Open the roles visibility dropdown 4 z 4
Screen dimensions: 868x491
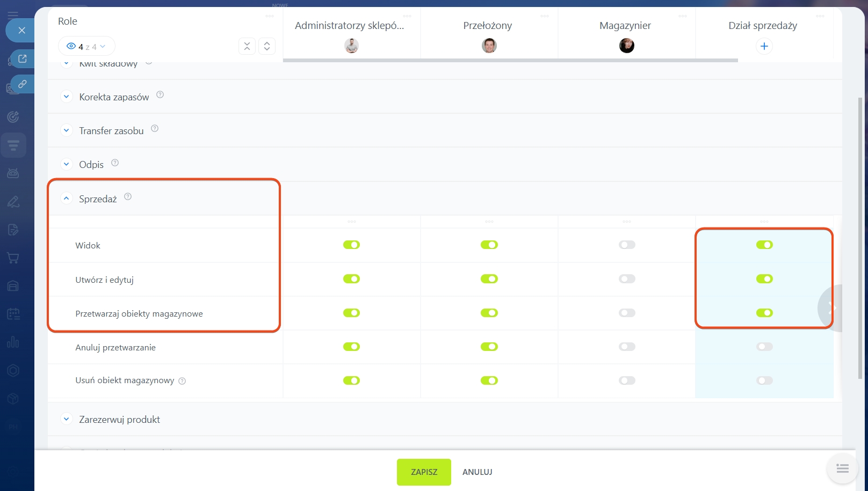pyautogui.click(x=86, y=47)
